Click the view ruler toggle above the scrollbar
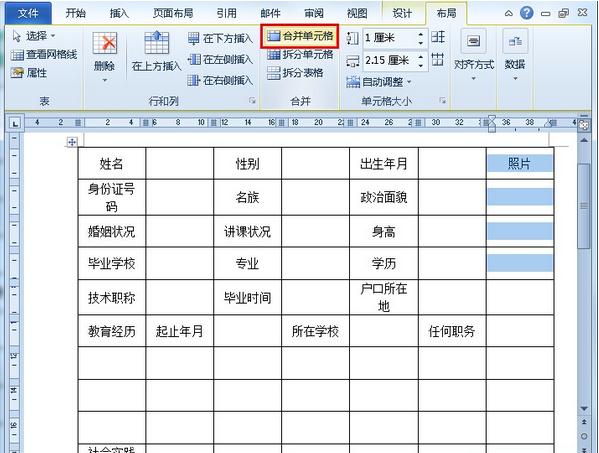599x453 pixels. [x=584, y=125]
